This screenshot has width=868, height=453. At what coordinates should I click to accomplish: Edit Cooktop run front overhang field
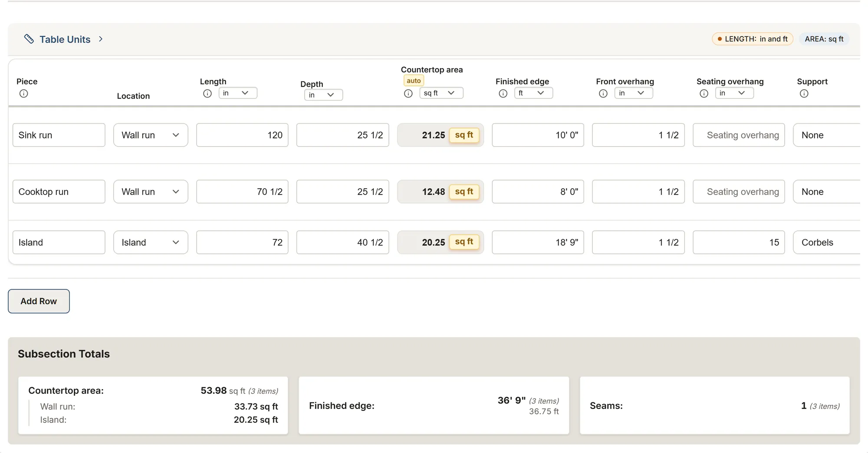(x=638, y=192)
